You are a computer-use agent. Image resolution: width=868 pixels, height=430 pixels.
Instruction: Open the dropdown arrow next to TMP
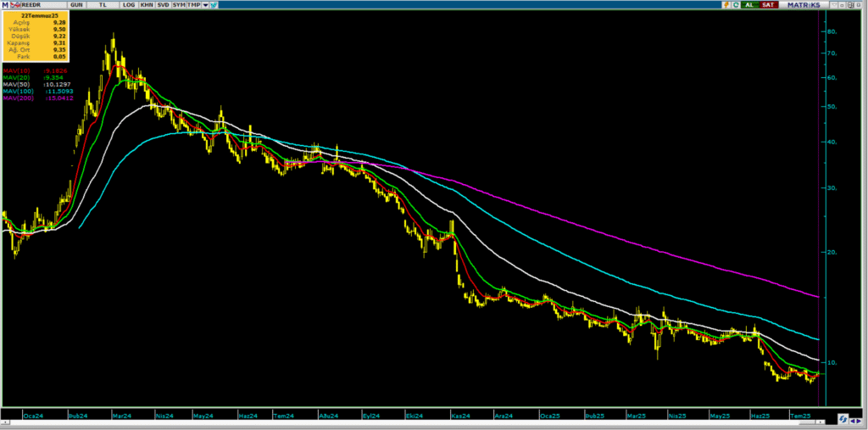[206, 5]
